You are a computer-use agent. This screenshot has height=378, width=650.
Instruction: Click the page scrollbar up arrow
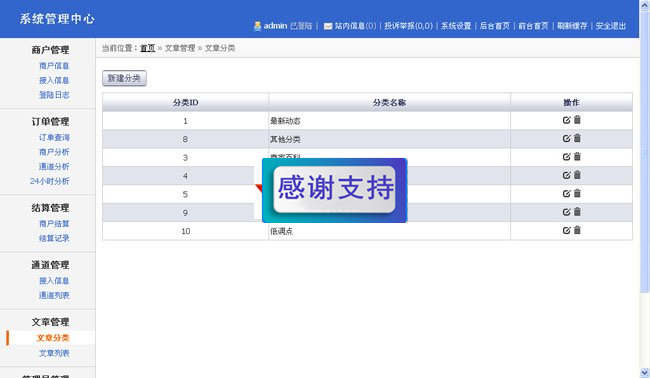645,5
